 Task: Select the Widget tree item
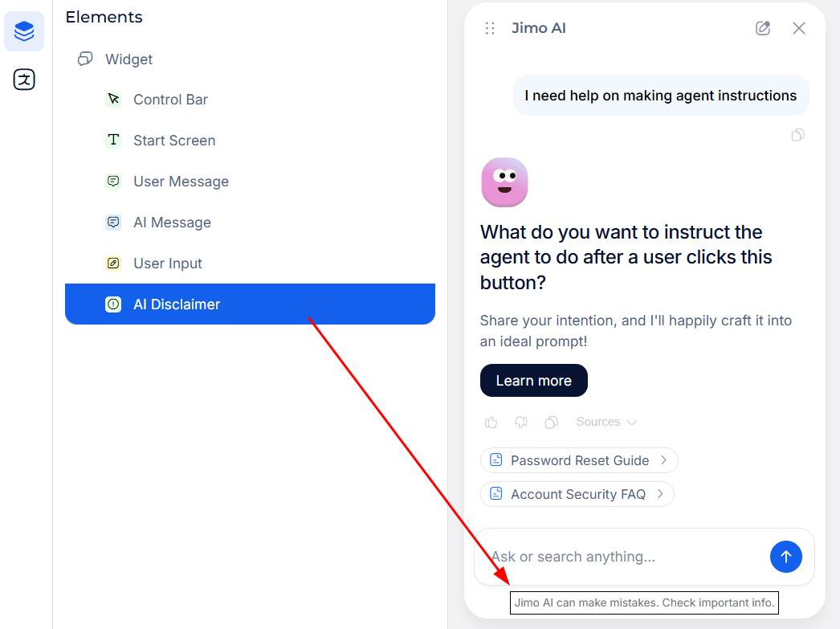[x=128, y=59]
